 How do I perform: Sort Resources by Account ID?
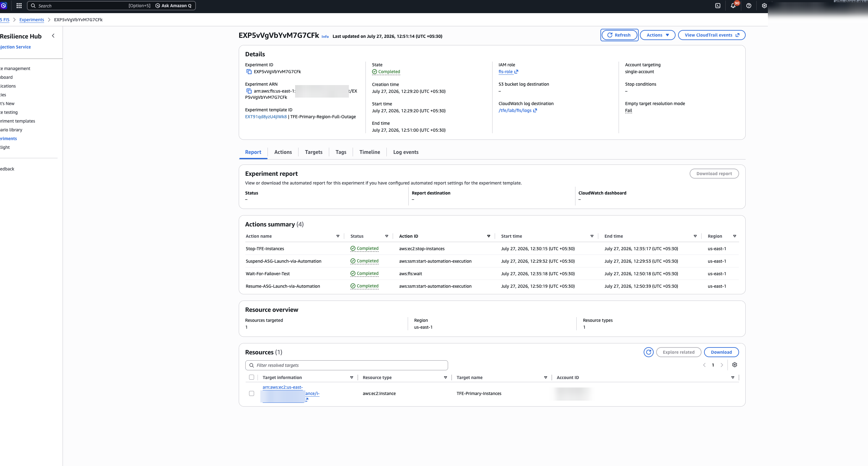pos(733,378)
